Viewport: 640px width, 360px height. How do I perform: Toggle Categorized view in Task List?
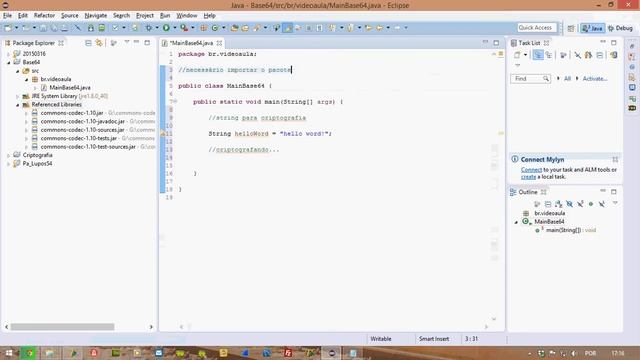(x=538, y=55)
